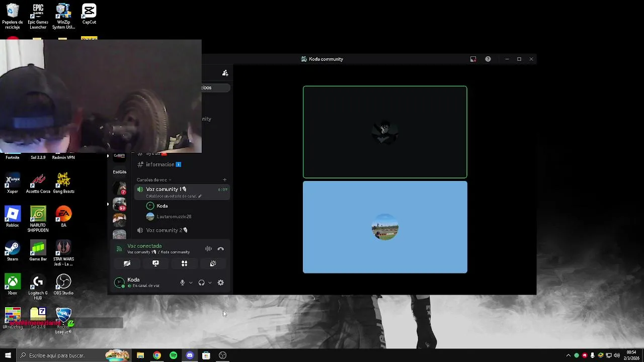Select Game Bar desktop shortcut
This screenshot has width=644, height=362.
[x=38, y=251]
